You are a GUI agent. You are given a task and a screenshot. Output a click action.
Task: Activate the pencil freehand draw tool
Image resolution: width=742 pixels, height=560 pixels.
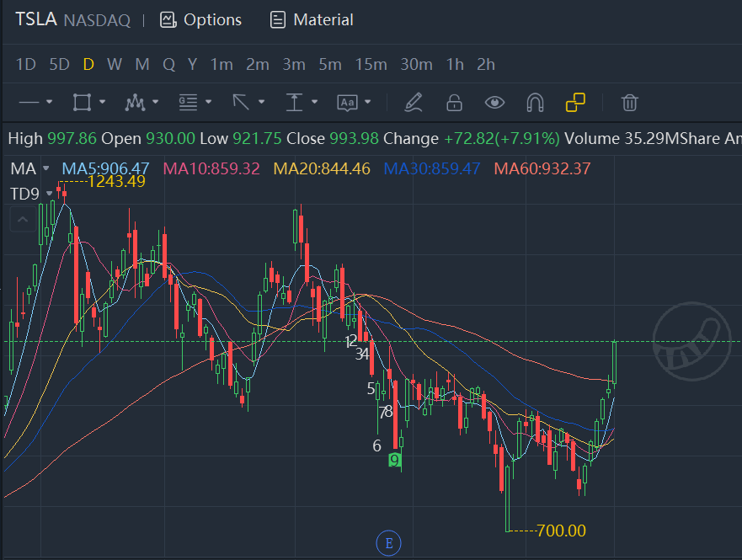coord(414,102)
